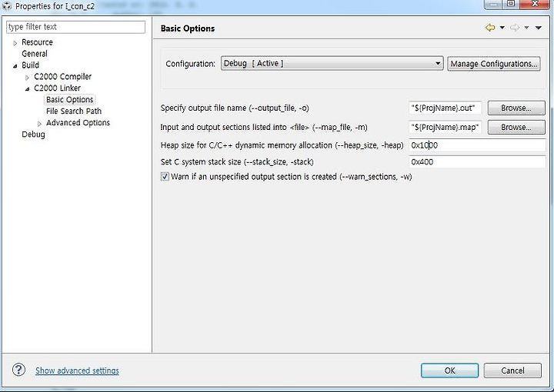Select File Search Path tree item
The image size is (554, 392).
[74, 111]
